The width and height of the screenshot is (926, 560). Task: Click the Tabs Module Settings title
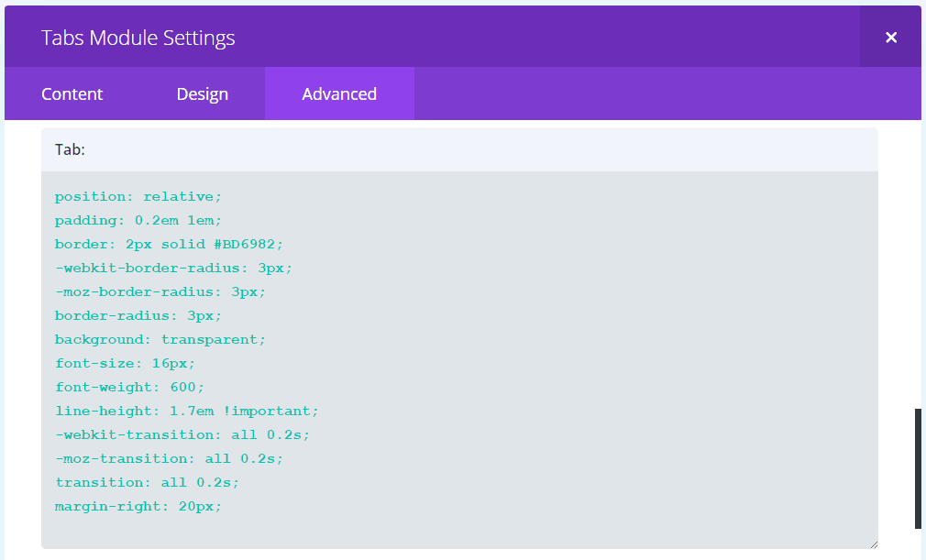(x=138, y=38)
